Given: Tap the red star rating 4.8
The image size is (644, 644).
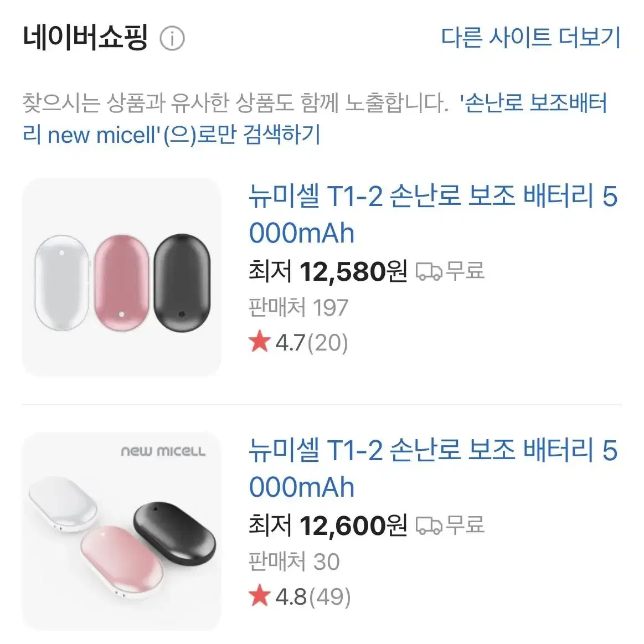Looking at the screenshot, I should click(277, 596).
